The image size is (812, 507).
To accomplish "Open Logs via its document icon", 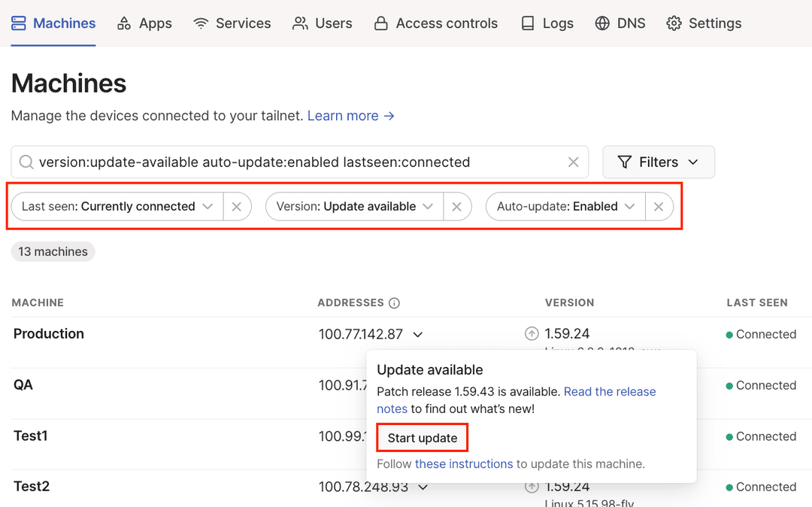I will point(526,23).
